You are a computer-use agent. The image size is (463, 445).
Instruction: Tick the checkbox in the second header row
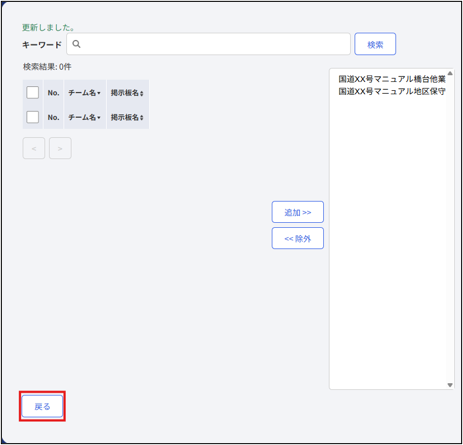[x=33, y=117]
